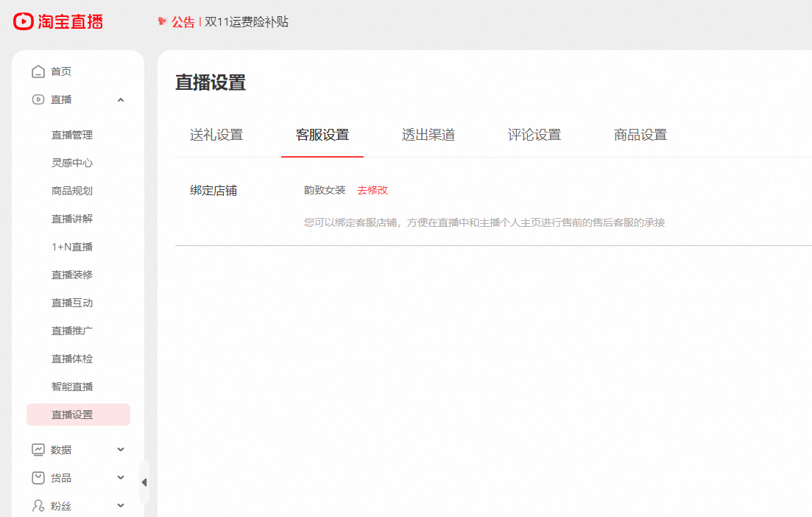The width and height of the screenshot is (812, 517).
Task: Open 直播讲解 menu item
Action: 72,219
